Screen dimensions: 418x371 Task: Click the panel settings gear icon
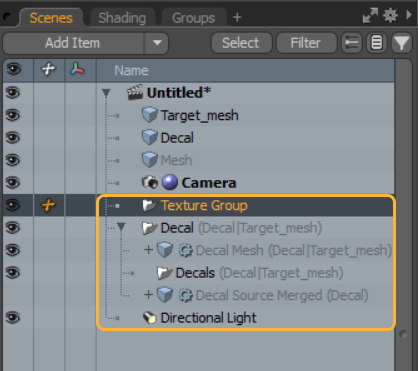[x=390, y=15]
